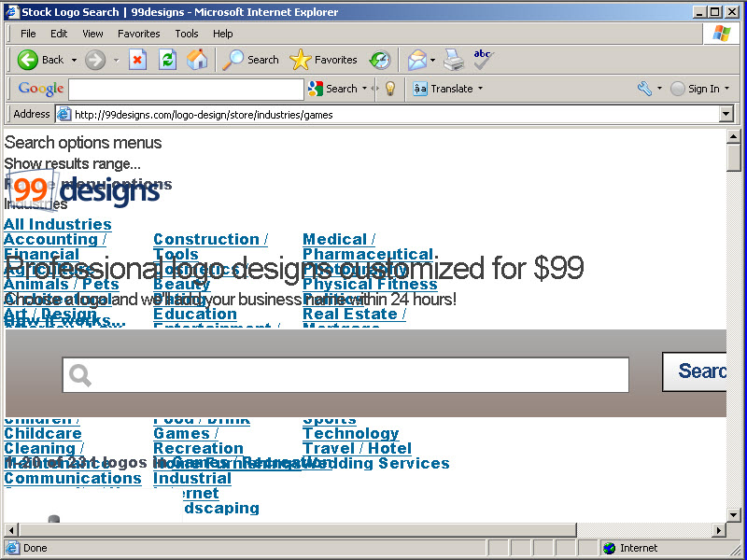Screen dimensions: 747x560
Task: Click the Google toolbar Search button
Action: [332, 89]
